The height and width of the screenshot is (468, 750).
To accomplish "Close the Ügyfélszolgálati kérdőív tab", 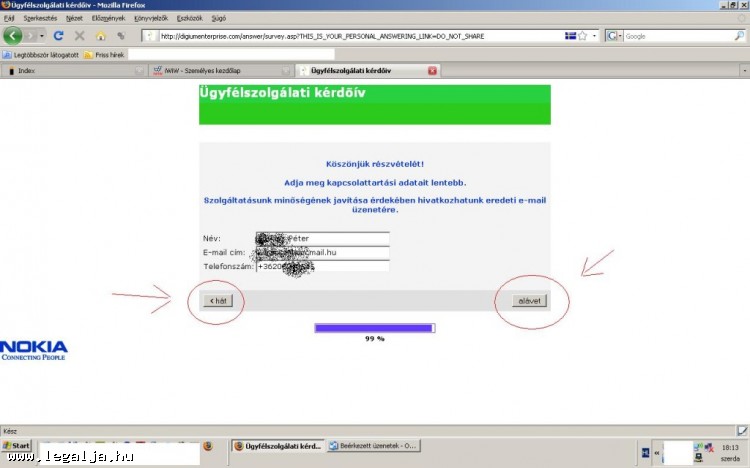I will [x=432, y=71].
